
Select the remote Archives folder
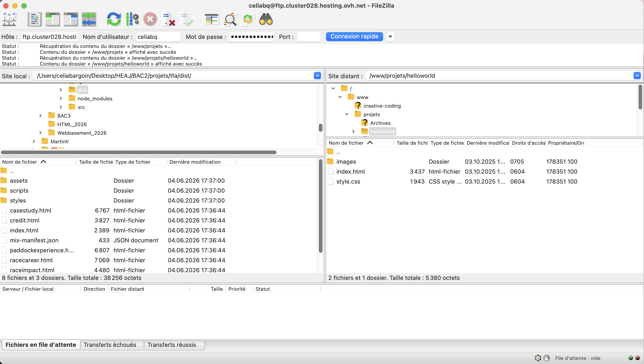tap(380, 123)
